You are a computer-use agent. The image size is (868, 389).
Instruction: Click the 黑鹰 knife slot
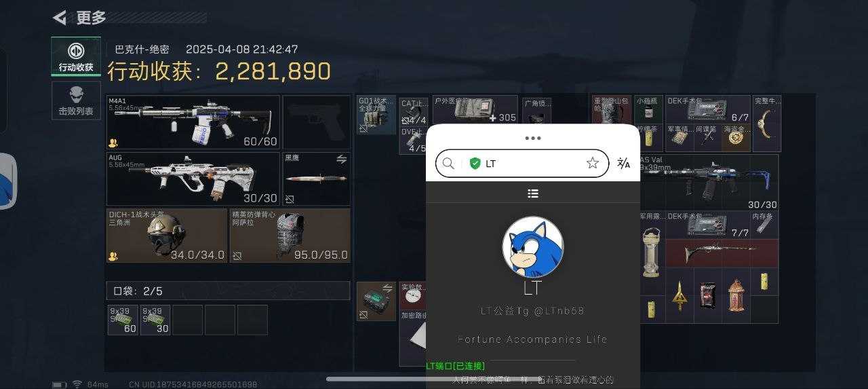pyautogui.click(x=316, y=179)
